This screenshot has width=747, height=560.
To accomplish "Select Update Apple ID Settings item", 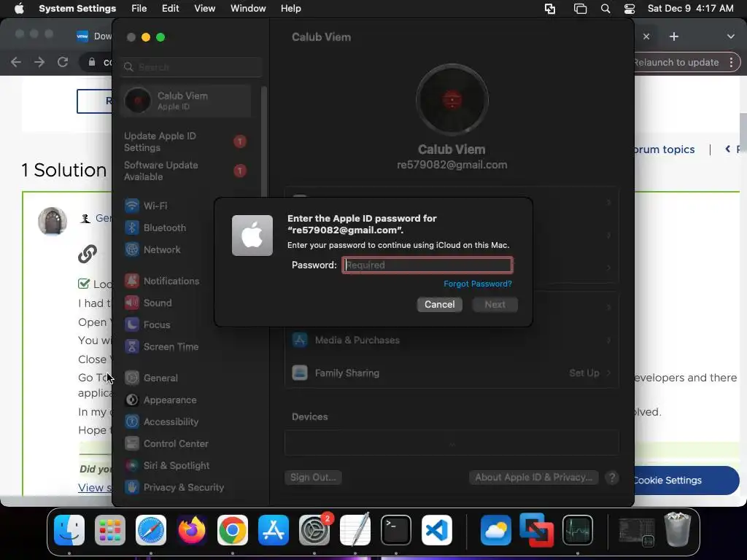I will click(x=186, y=141).
